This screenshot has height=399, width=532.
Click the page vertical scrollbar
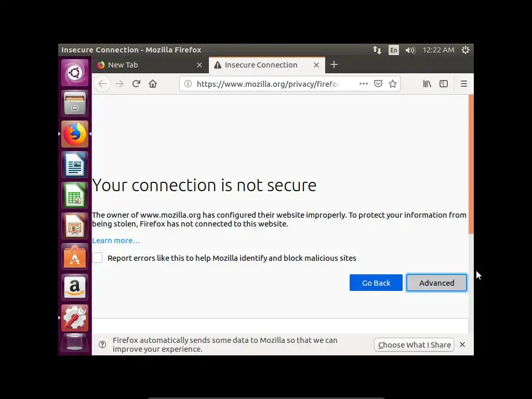471,164
